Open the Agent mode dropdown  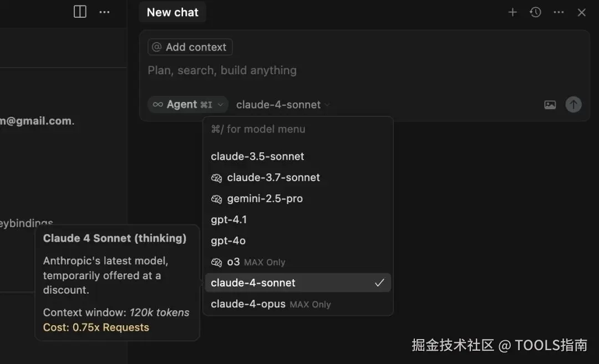187,104
